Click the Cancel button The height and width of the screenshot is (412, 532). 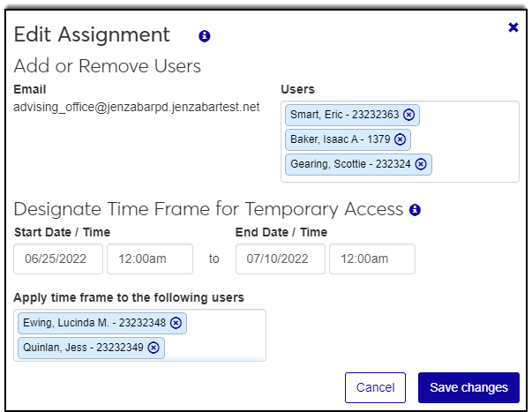(375, 387)
